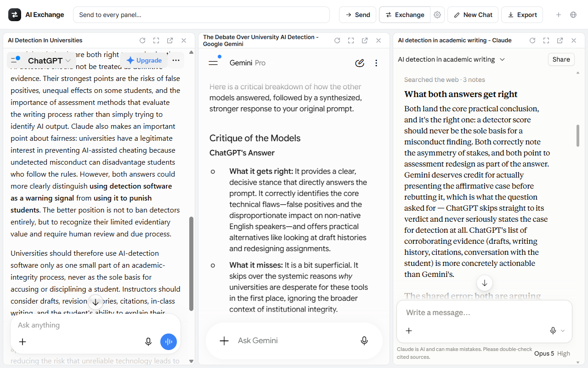Jump to bottom in ChatGPT panel

[x=96, y=302]
